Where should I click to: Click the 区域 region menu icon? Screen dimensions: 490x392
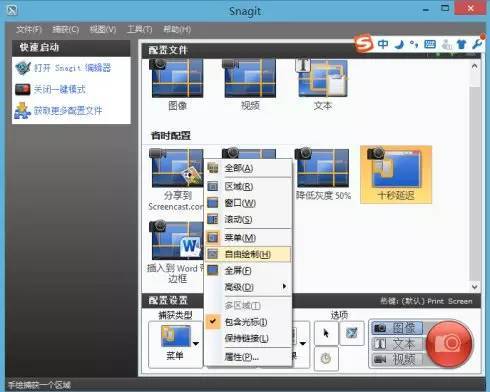click(x=213, y=186)
